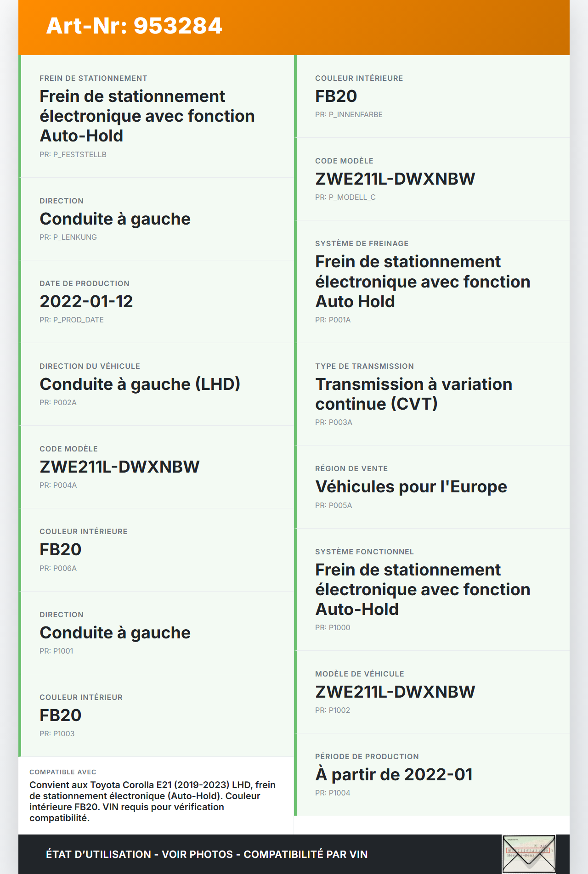Click the PR: P_PROD_DATE code
This screenshot has width=588, height=874.
(x=72, y=320)
